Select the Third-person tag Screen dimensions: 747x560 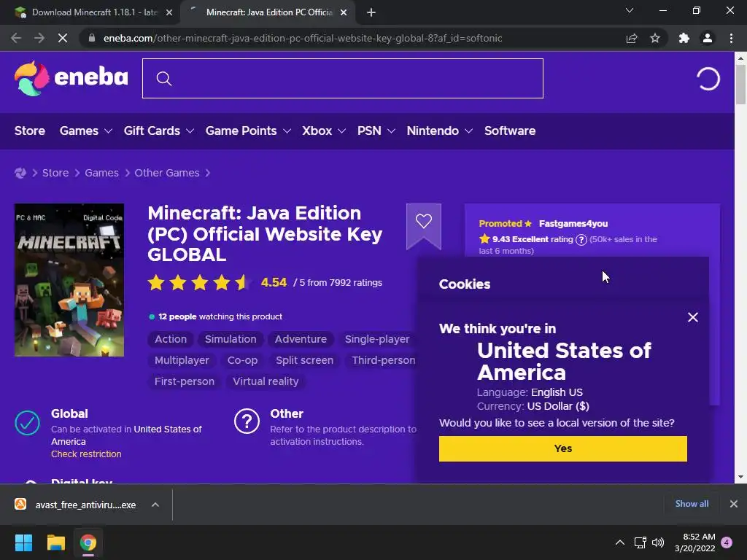(383, 360)
